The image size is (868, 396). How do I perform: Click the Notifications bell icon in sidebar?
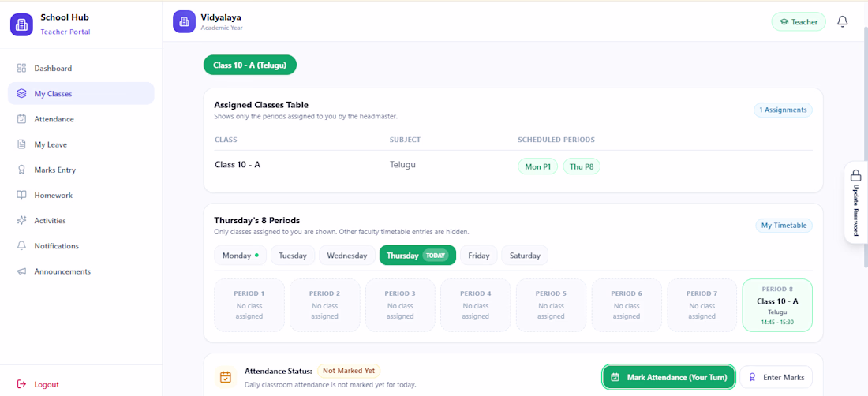(x=21, y=245)
